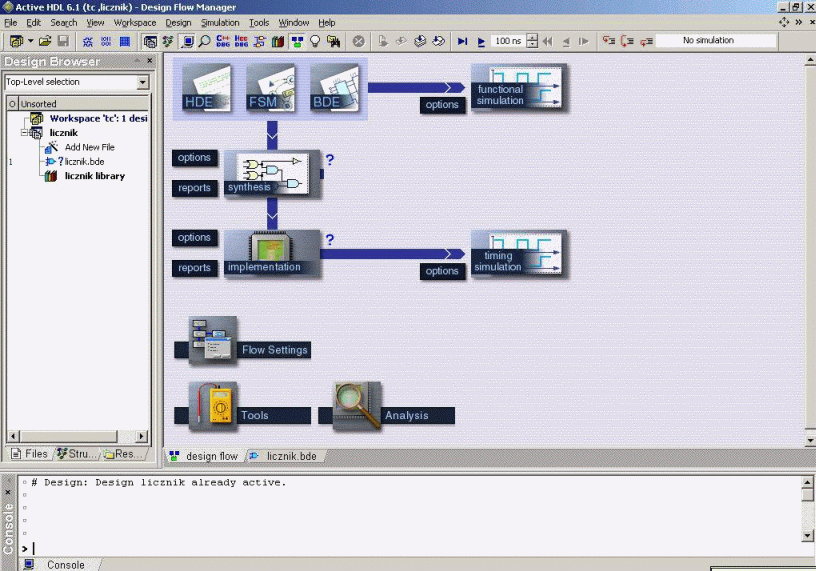Open the Handel-C debug toolbar icon

pyautogui.click(x=241, y=41)
